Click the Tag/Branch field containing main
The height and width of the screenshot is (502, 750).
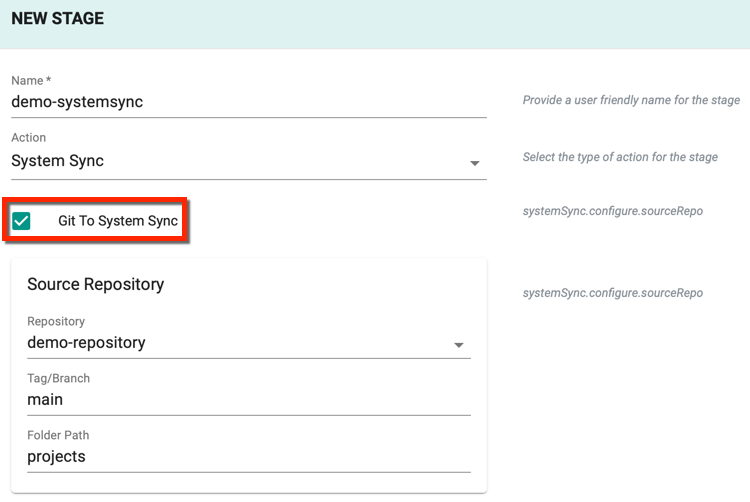pos(249,400)
